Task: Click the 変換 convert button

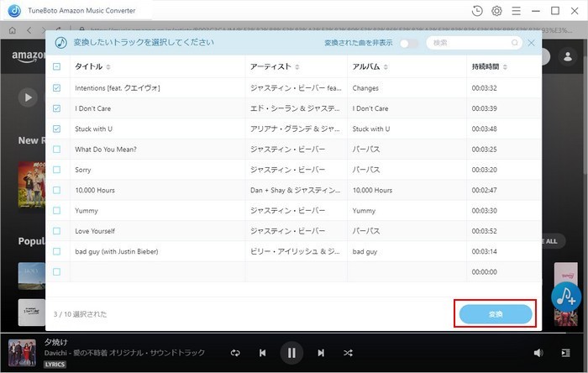Action: click(x=496, y=314)
